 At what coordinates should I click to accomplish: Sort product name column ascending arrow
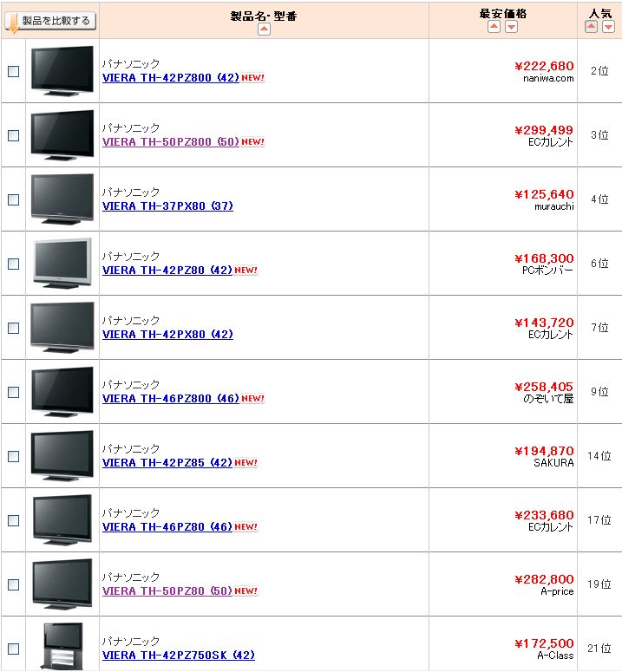pos(264,29)
